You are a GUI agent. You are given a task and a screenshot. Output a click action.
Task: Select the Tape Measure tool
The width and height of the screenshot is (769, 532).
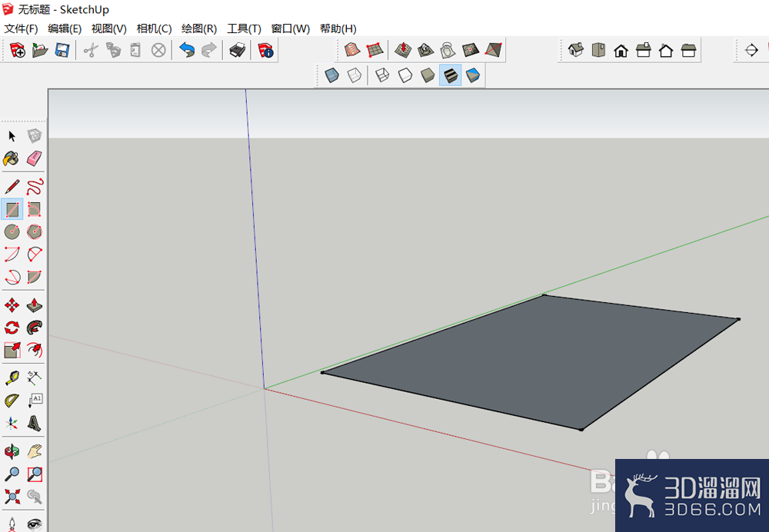[12, 378]
